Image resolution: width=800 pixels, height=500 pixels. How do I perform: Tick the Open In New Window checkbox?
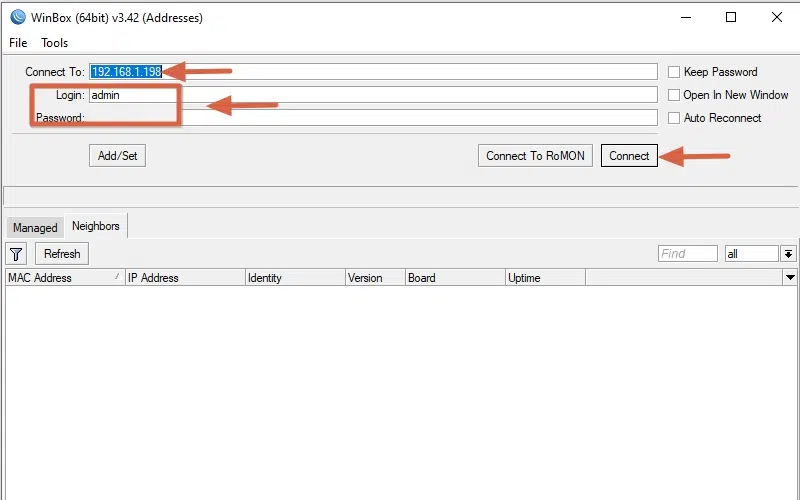pyautogui.click(x=673, y=95)
